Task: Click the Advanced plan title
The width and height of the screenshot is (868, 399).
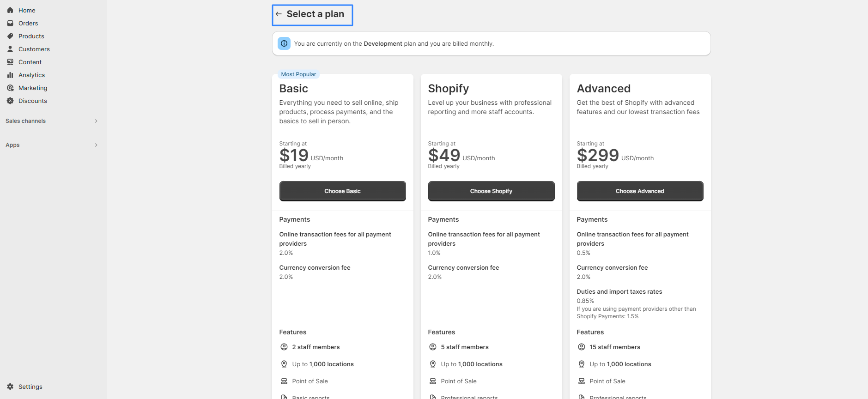Action: (604, 88)
